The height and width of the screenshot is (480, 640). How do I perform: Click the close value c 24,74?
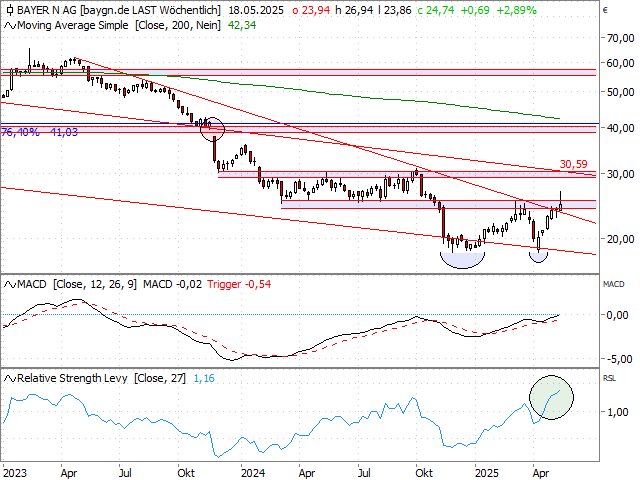tap(436, 10)
